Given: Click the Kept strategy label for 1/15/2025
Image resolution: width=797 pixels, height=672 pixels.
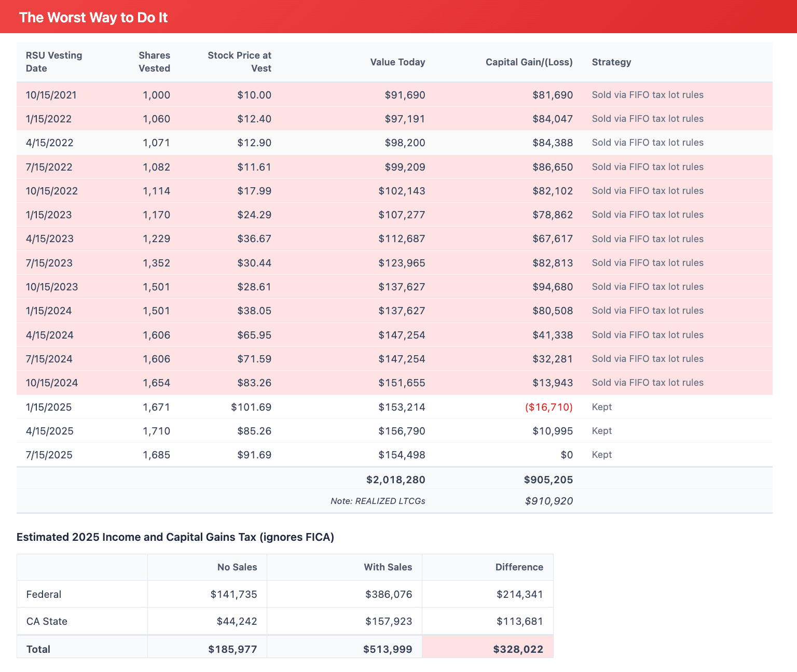Looking at the screenshot, I should coord(601,407).
